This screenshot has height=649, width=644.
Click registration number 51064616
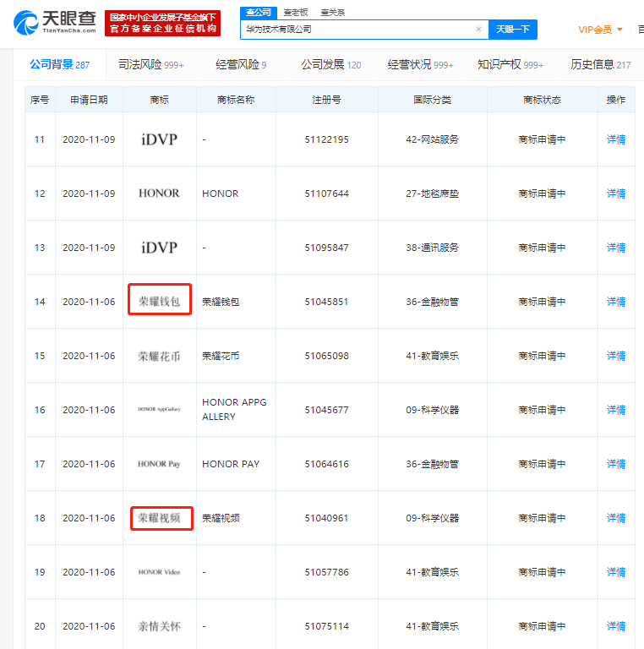(x=326, y=464)
